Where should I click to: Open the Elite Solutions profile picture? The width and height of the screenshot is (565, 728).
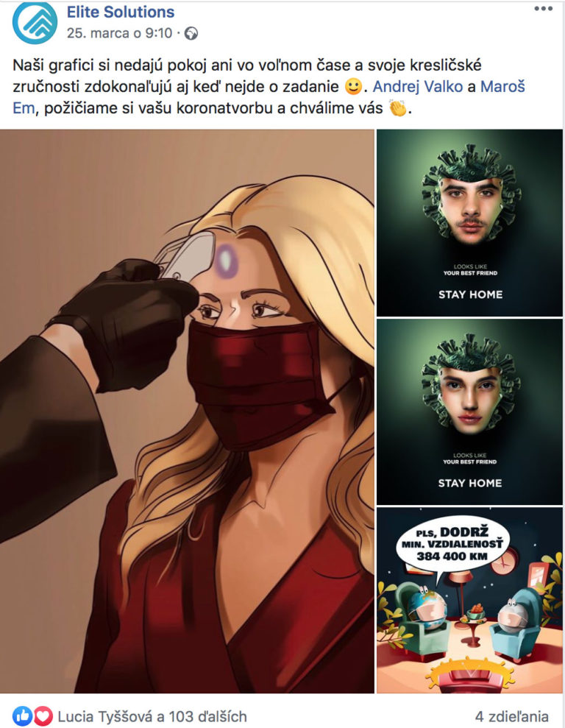[35, 22]
